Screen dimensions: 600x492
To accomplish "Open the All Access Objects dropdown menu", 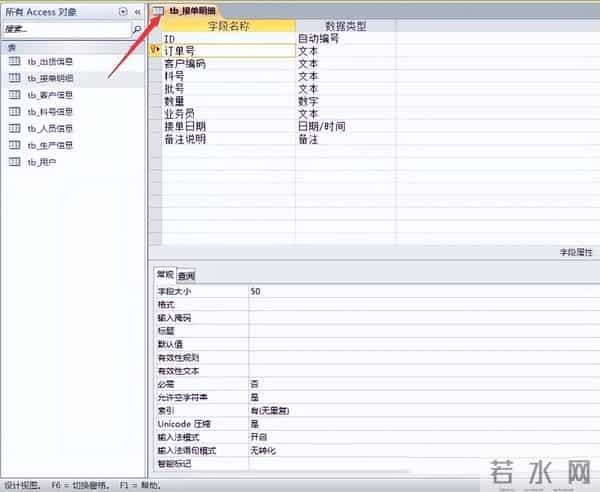I will tap(123, 12).
